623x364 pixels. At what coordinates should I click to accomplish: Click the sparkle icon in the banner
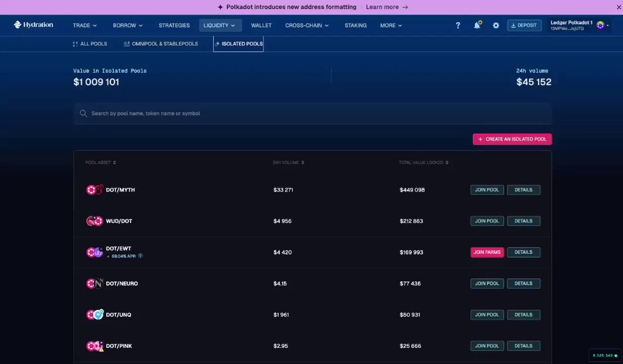click(x=220, y=7)
